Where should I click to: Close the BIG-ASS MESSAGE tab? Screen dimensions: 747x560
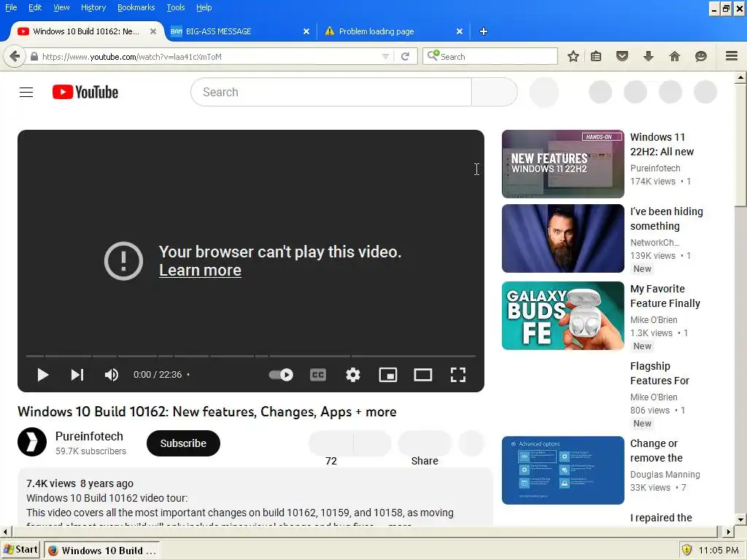tap(306, 31)
